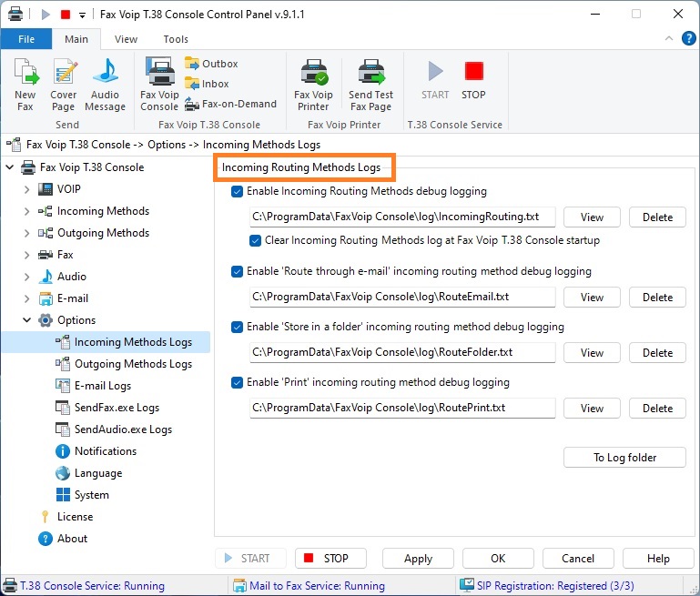Viewport: 700px width, 596px height.
Task: Open the Outbox folder in ribbon
Action: click(211, 64)
